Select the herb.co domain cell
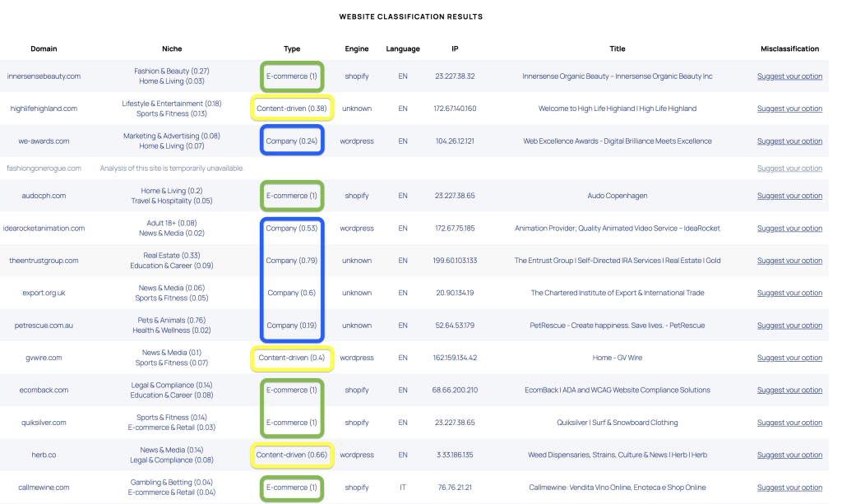Screen dimensions: 842x504 click(44, 455)
